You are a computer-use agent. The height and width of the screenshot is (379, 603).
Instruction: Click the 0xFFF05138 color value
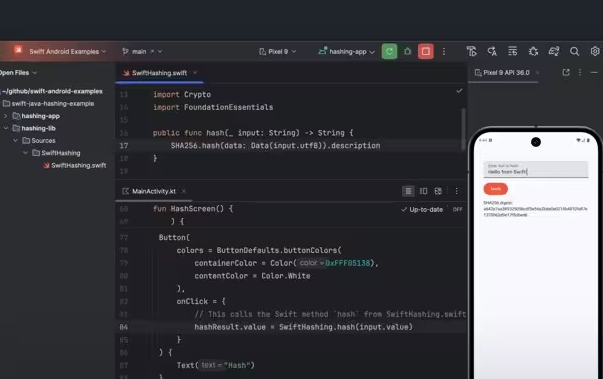(348, 263)
